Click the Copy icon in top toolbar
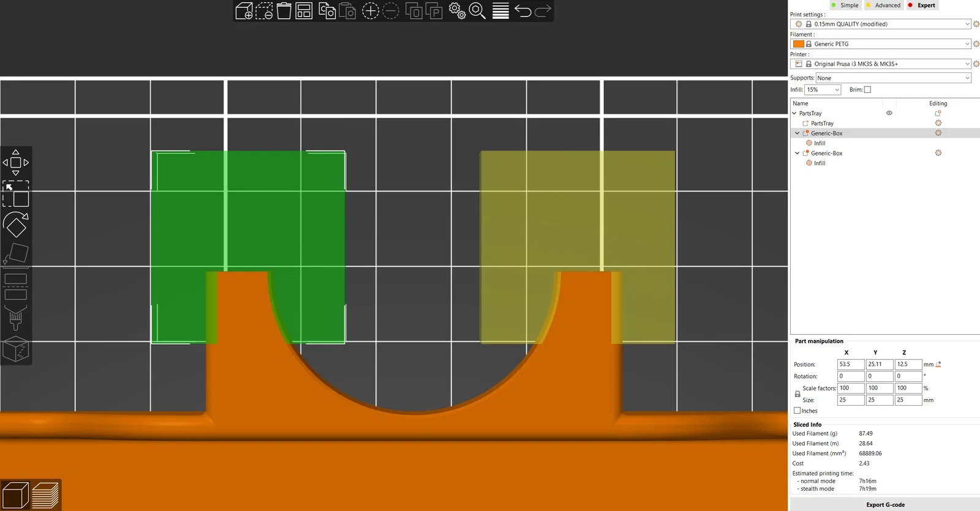 [x=327, y=11]
